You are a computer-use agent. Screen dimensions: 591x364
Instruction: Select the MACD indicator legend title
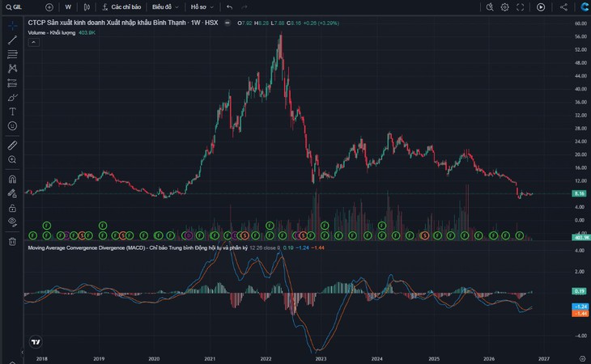138,248
